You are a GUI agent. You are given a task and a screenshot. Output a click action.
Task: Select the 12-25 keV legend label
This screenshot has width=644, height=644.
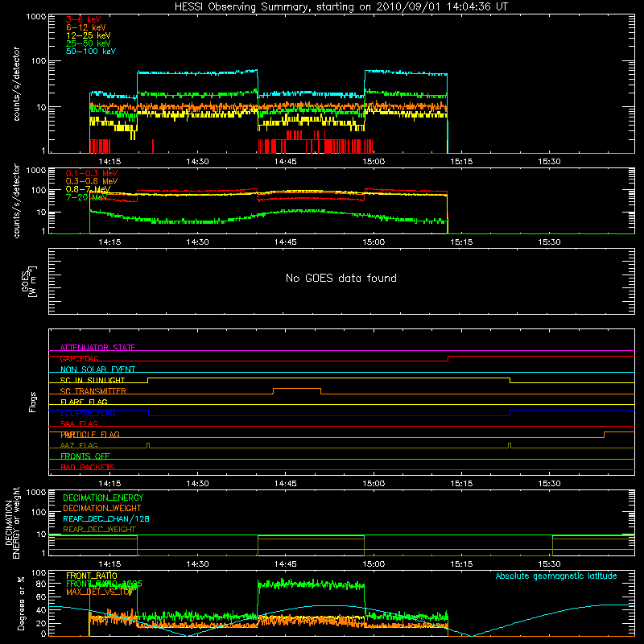point(89,35)
